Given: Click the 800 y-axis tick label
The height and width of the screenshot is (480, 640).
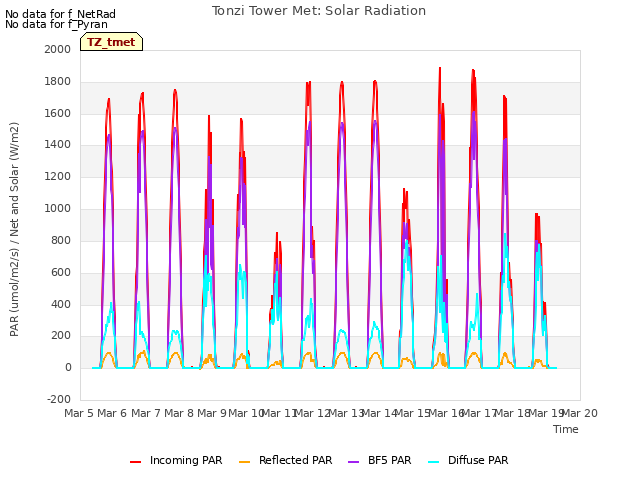Looking at the screenshot, I should click(61, 240).
